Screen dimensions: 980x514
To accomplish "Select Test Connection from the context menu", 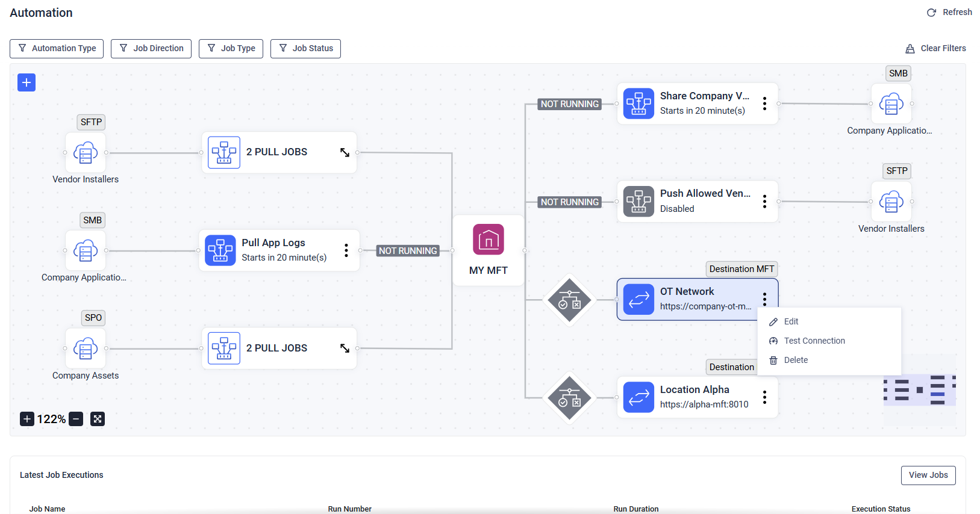I will 814,341.
